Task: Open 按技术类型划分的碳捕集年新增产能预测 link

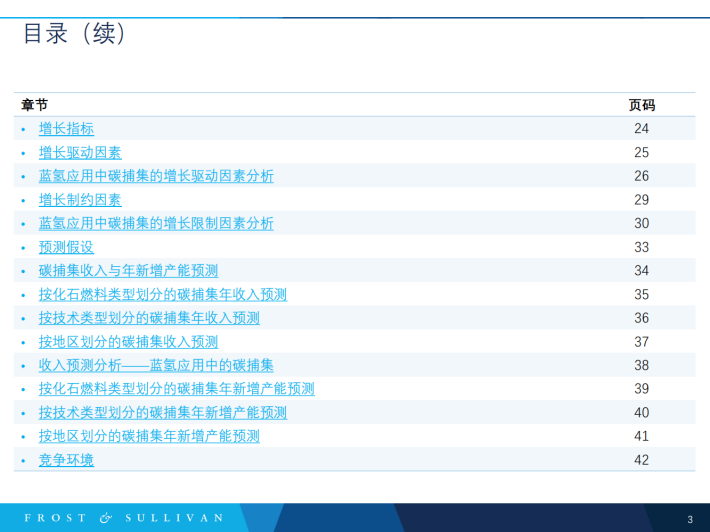Action: [163, 413]
